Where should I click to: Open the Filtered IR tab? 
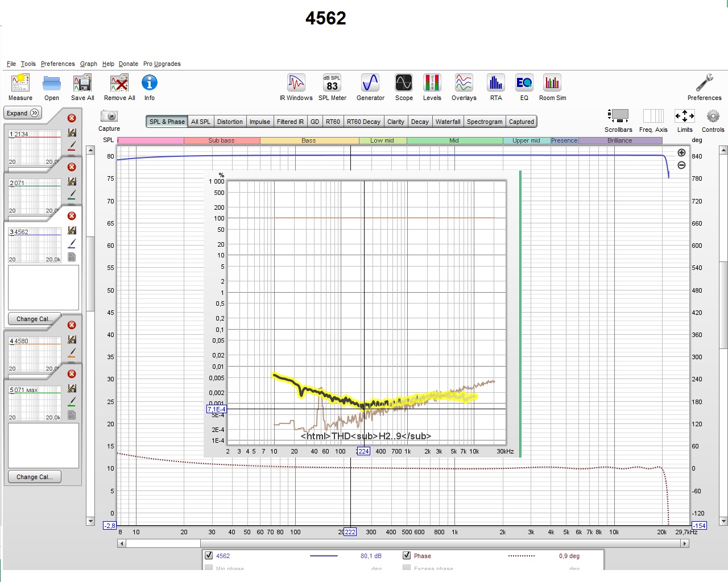click(x=290, y=122)
